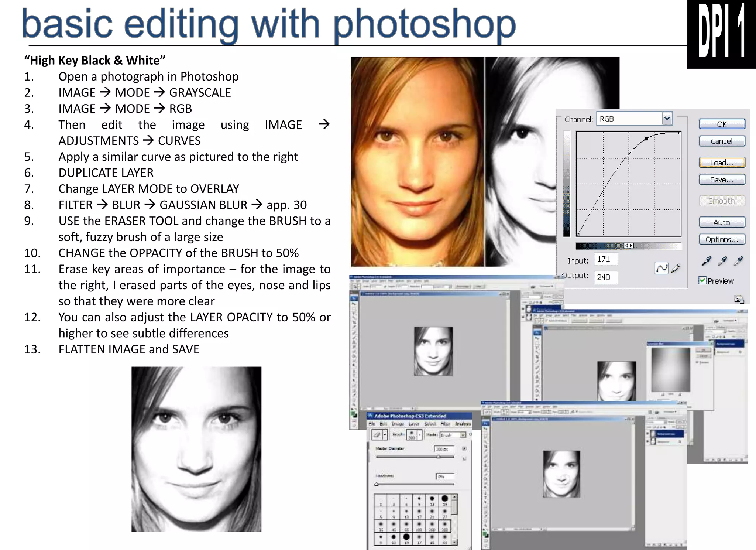Select the white point eyedropper
The height and width of the screenshot is (550, 756).
738,261
